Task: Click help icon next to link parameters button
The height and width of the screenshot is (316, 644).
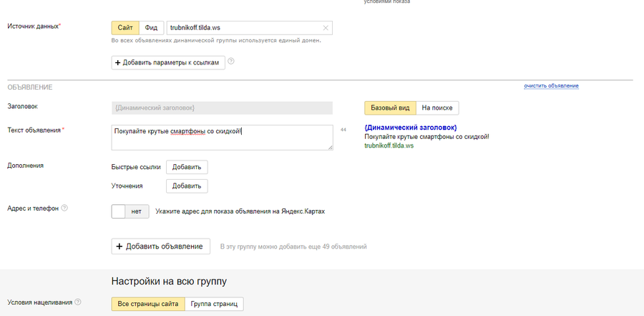Action: 231,62
